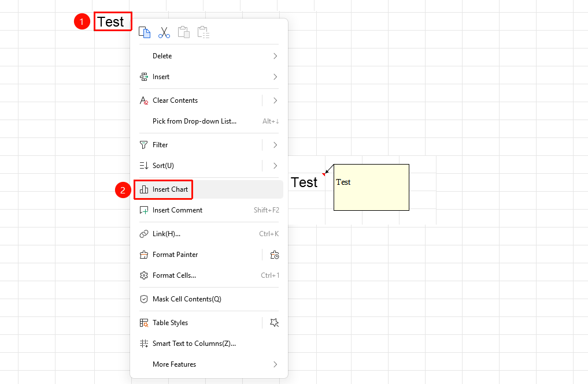Viewport: 588px width, 384px height.
Task: Click Mask Cell Contents(Q)
Action: coord(209,299)
